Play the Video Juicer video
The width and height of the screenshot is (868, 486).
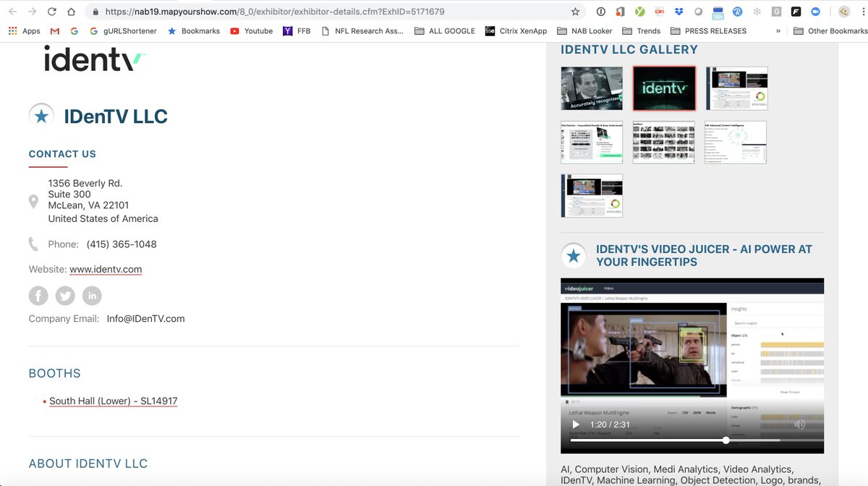576,425
